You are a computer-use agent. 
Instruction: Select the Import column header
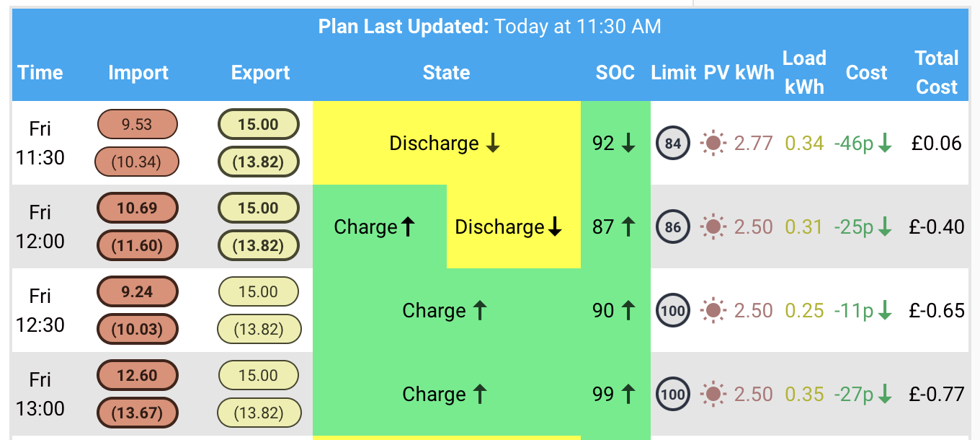tap(138, 72)
